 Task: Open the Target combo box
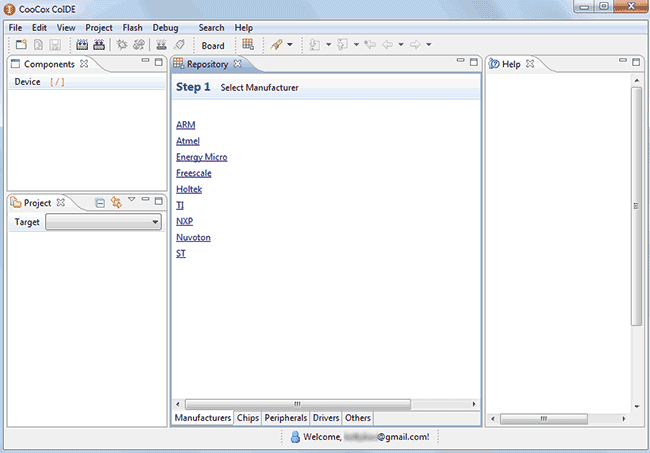click(103, 222)
